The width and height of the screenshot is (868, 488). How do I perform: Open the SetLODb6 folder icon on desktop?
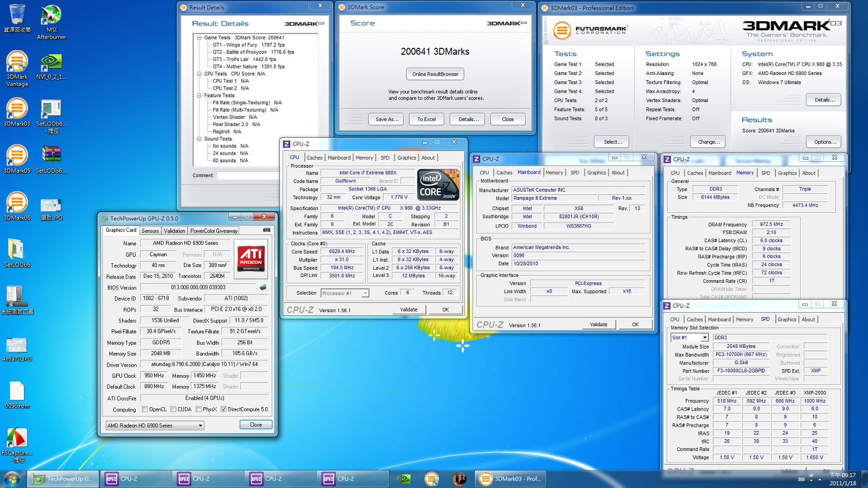[x=17, y=253]
